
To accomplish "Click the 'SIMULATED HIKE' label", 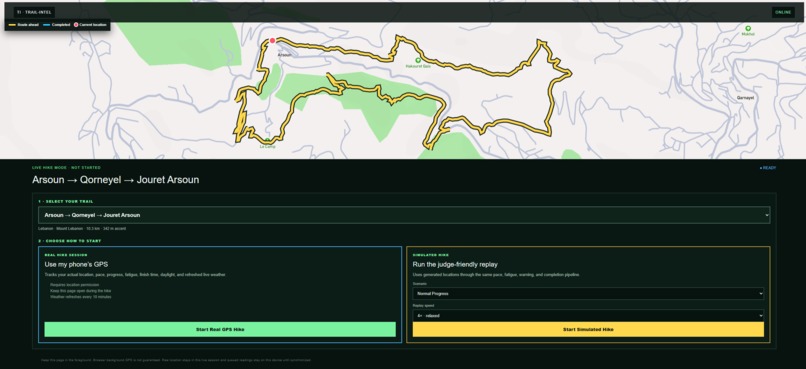I will click(431, 255).
